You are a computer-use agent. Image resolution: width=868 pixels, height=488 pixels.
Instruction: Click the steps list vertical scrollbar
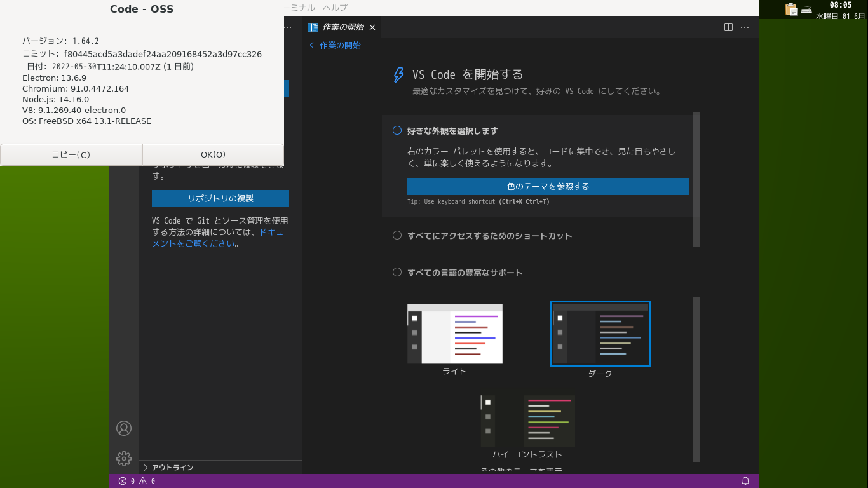696,179
